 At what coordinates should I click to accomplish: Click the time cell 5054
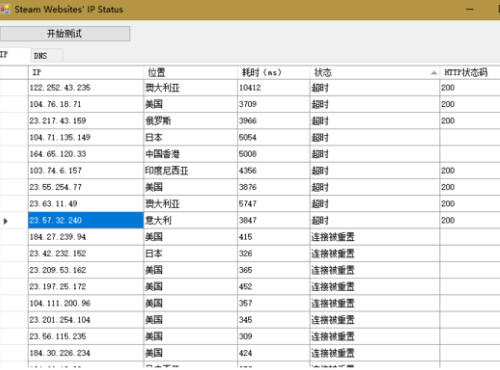click(274, 137)
